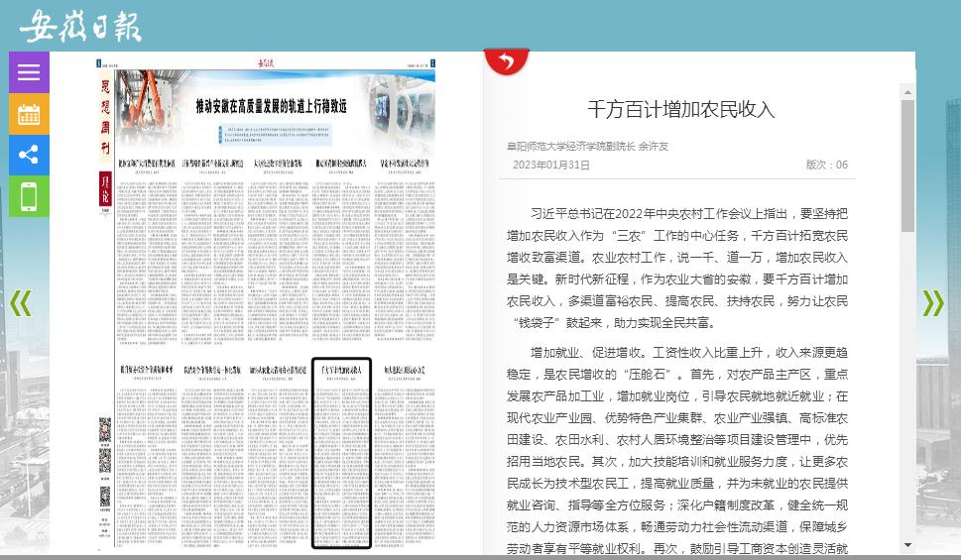Open the green mobile phone version icon
Image resolution: width=961 pixels, height=560 pixels.
29,196
